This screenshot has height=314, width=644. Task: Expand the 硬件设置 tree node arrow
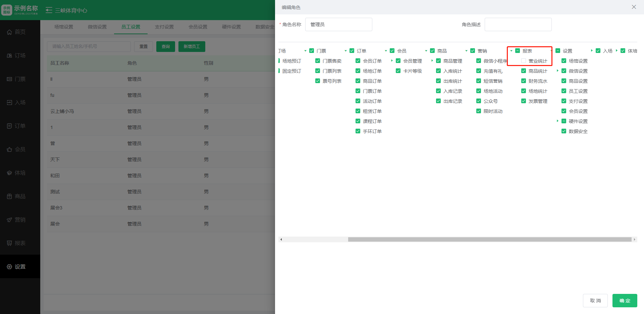(x=557, y=121)
